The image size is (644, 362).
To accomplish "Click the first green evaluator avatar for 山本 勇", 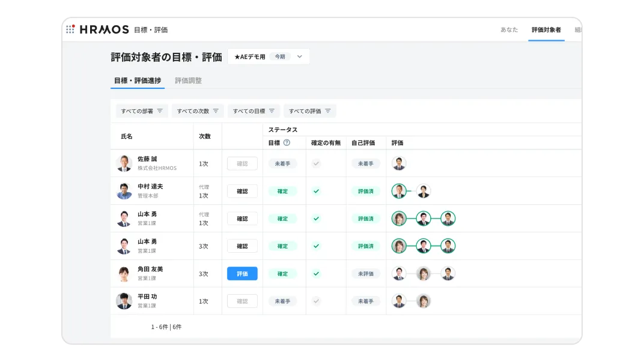I will tap(398, 218).
